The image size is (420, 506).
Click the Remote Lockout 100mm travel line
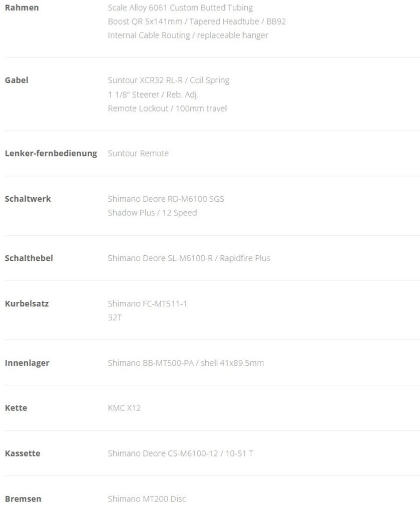point(167,108)
